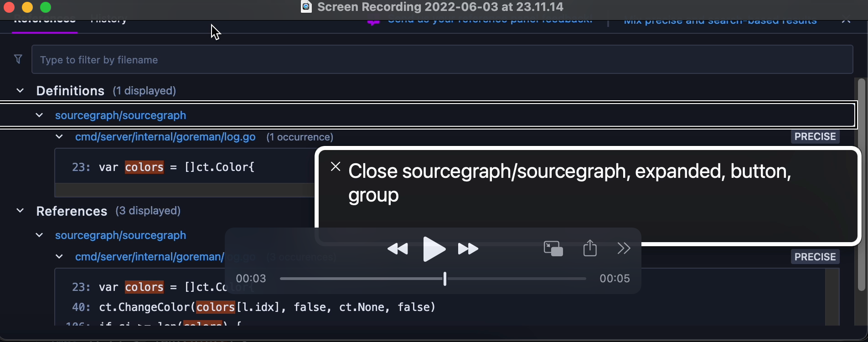
Task: Open sourcegraph/sourcegraph link under References
Action: coord(120,235)
